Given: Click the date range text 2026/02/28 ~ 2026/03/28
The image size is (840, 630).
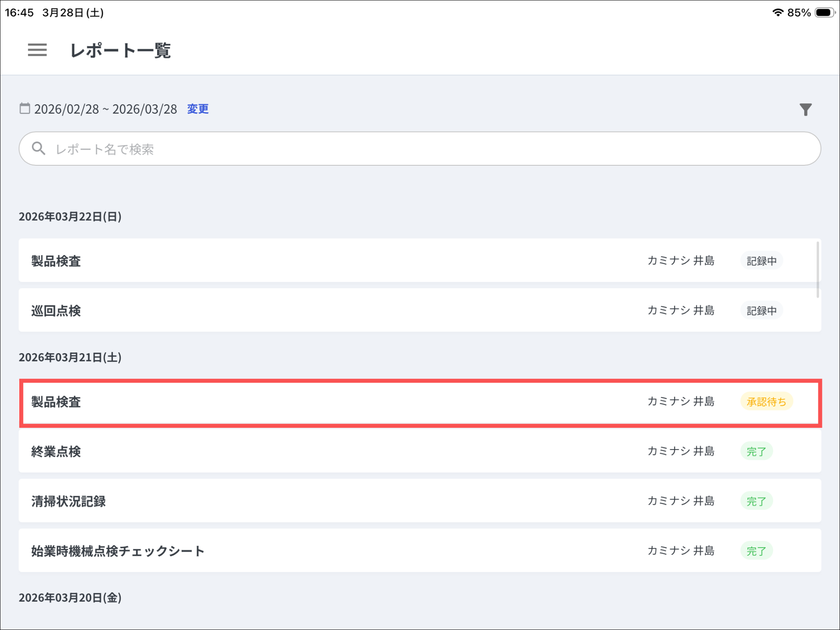Looking at the screenshot, I should point(105,109).
